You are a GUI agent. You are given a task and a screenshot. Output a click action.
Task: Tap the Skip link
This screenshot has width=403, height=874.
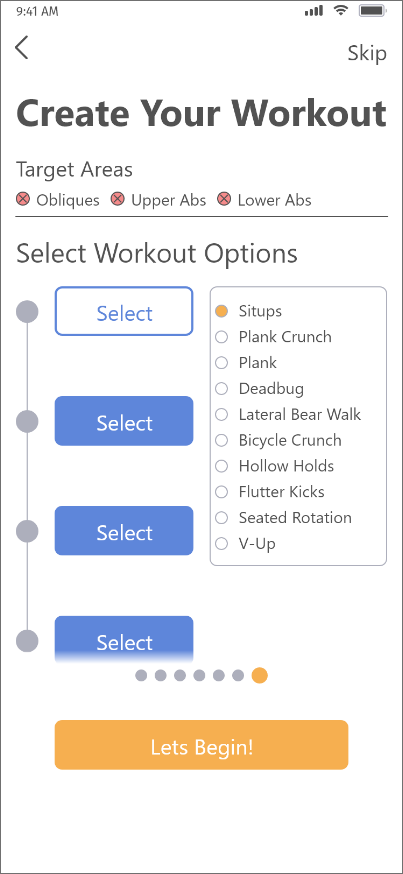[367, 53]
